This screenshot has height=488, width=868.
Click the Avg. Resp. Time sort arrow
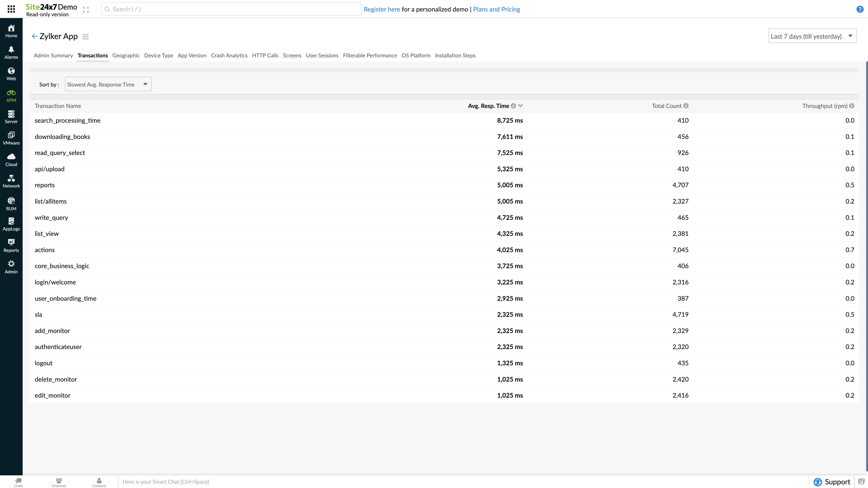tap(520, 106)
